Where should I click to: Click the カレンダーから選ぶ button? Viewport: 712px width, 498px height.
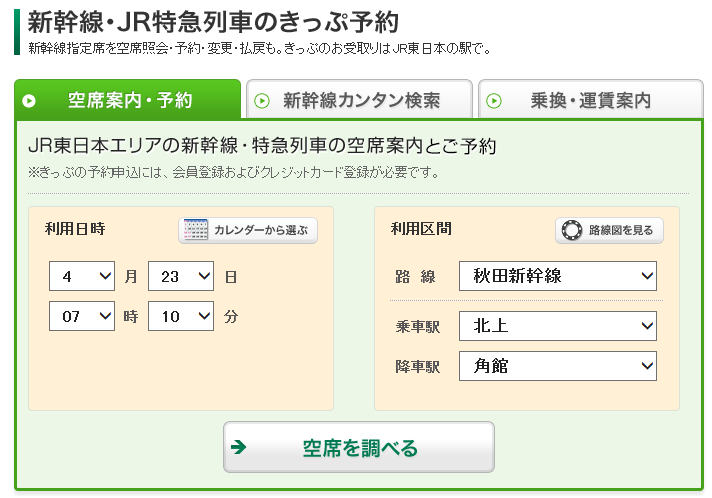pos(248,230)
